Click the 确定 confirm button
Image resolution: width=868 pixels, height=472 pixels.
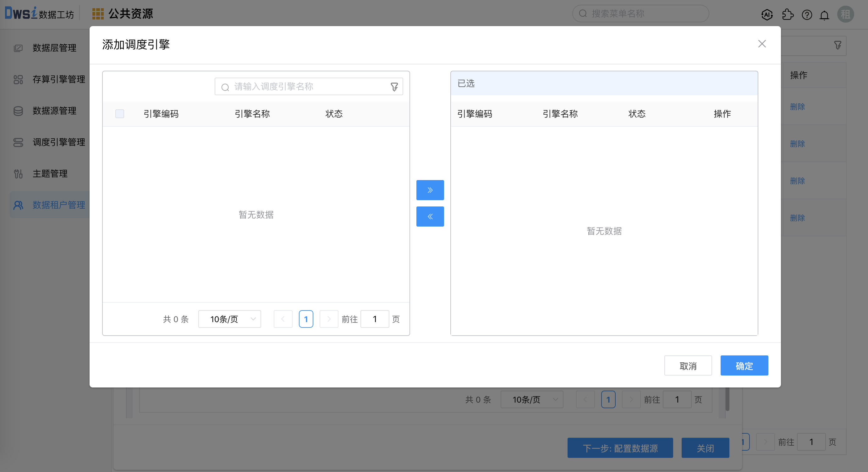point(744,365)
